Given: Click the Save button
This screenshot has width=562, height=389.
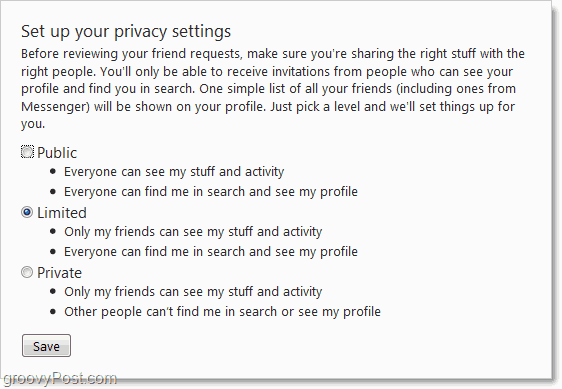Looking at the screenshot, I should [46, 346].
